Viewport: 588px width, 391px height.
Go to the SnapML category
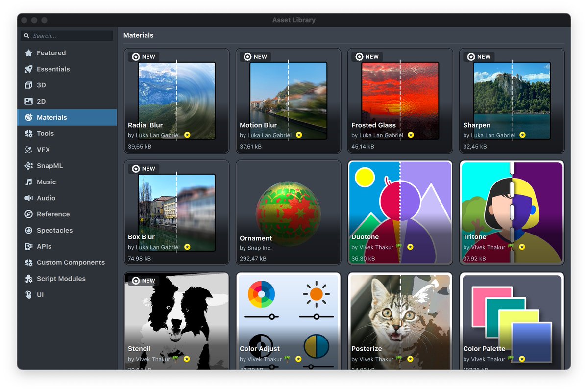(x=67, y=166)
